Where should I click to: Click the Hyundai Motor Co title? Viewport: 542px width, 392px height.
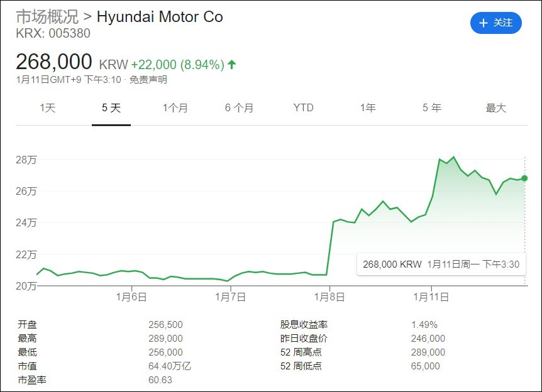pyautogui.click(x=160, y=16)
